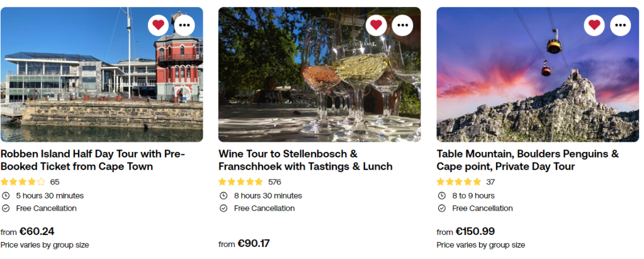Toggle heart favorite on Robben Island tour
The width and height of the screenshot is (644, 259).
(159, 25)
